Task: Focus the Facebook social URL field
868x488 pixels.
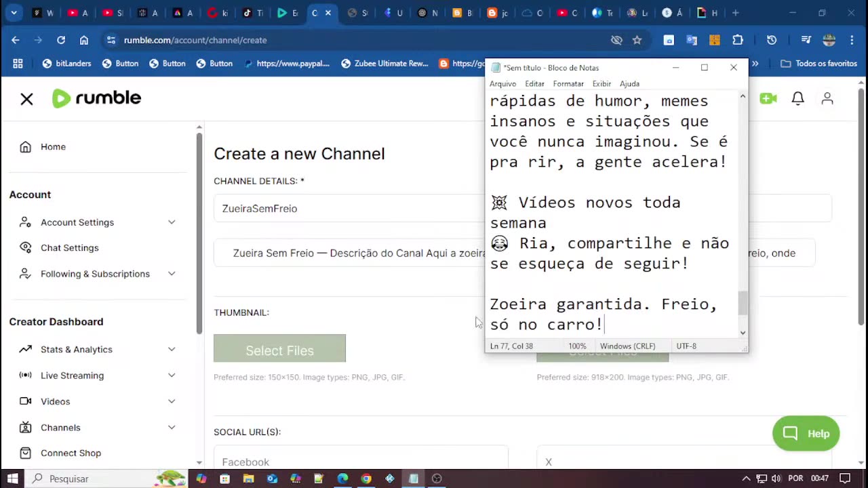Action: point(361,462)
